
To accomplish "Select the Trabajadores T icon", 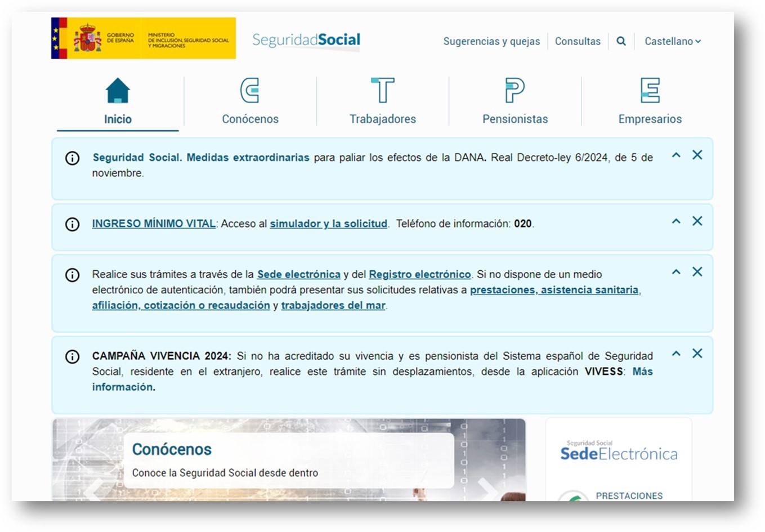I will click(383, 91).
